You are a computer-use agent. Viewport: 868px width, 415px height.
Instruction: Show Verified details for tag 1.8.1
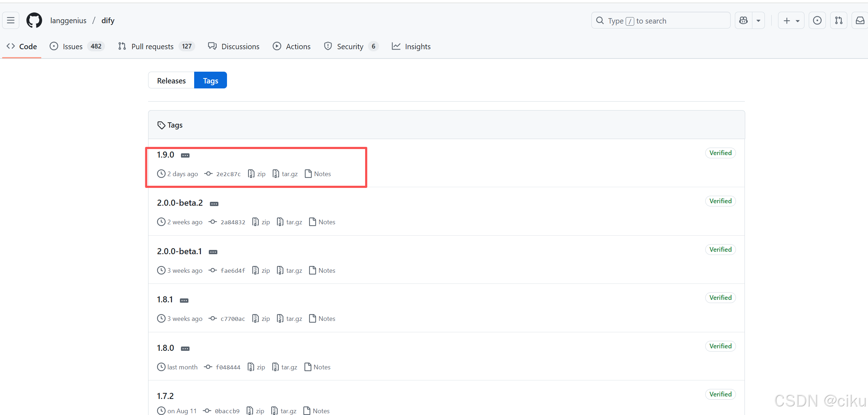pos(720,298)
